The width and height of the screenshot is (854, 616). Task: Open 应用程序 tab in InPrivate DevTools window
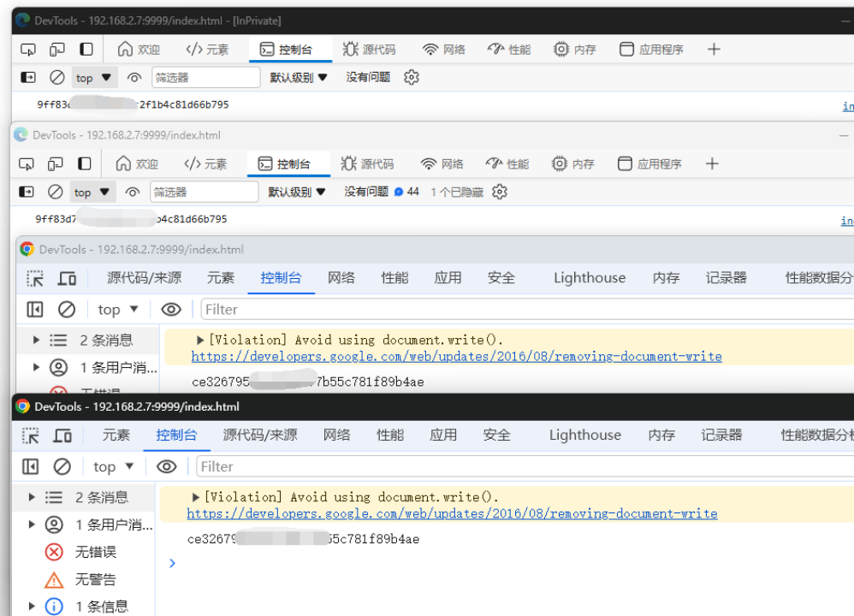point(650,50)
